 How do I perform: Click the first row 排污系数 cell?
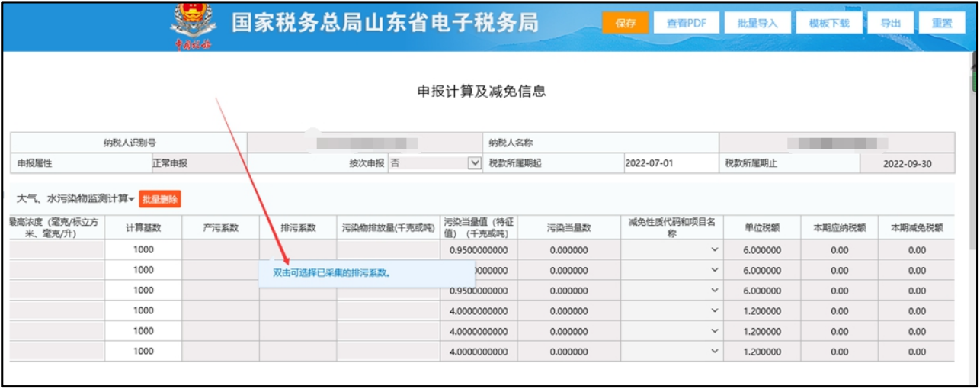coord(298,249)
